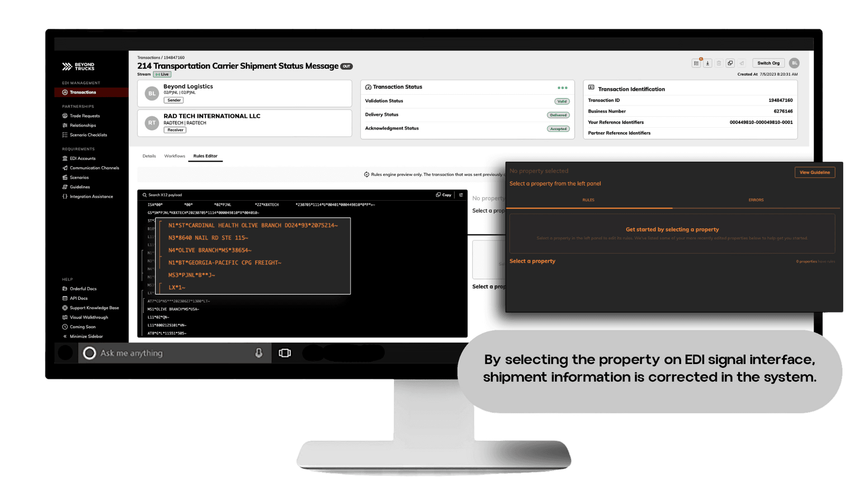Click the Integration Assistance icon

pyautogui.click(x=64, y=197)
